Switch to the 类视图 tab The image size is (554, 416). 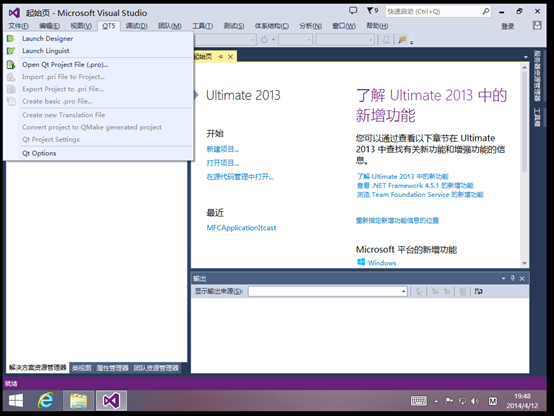click(82, 368)
